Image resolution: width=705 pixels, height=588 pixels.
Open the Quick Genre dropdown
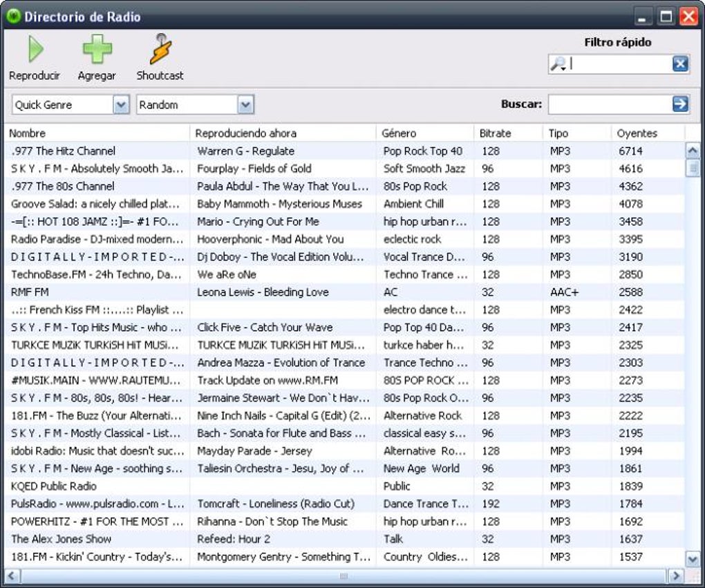122,104
